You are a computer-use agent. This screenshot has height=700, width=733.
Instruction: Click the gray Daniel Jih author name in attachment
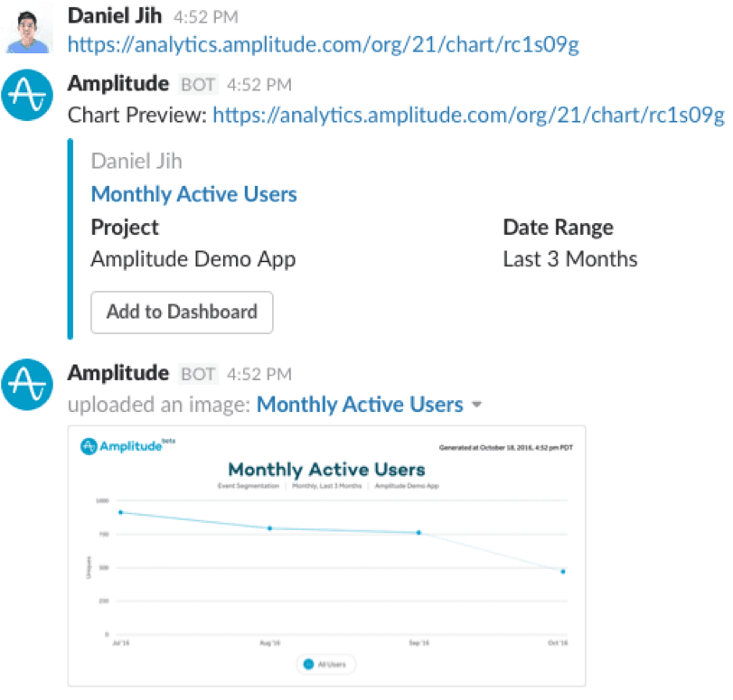click(x=136, y=162)
